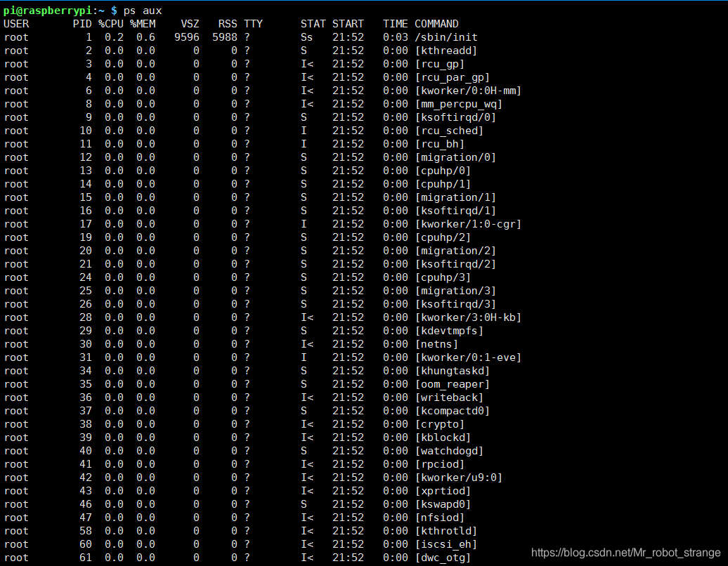Click the [kdevtmpfs] process name
The width and height of the screenshot is (728, 566).
449,331
